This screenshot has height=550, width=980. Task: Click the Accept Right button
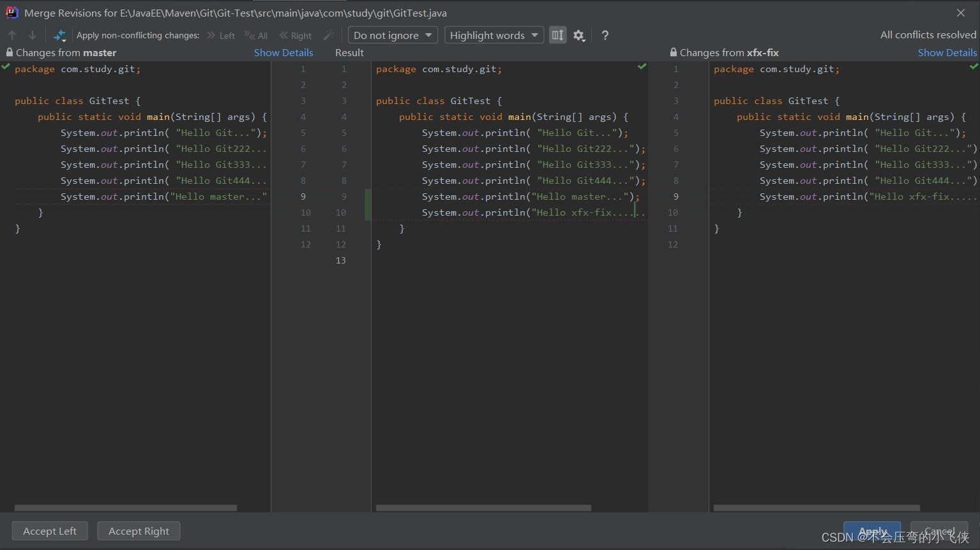(x=139, y=531)
